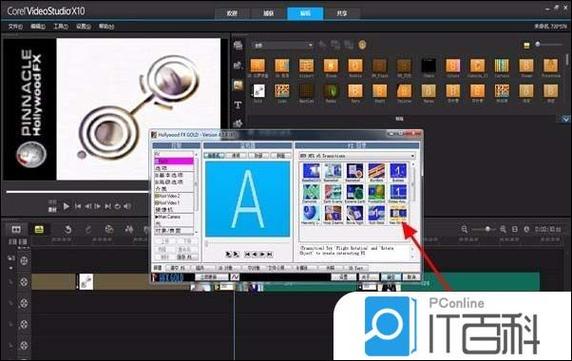Click the wave curve icon in HFX bottom bar

pyautogui.click(x=235, y=277)
